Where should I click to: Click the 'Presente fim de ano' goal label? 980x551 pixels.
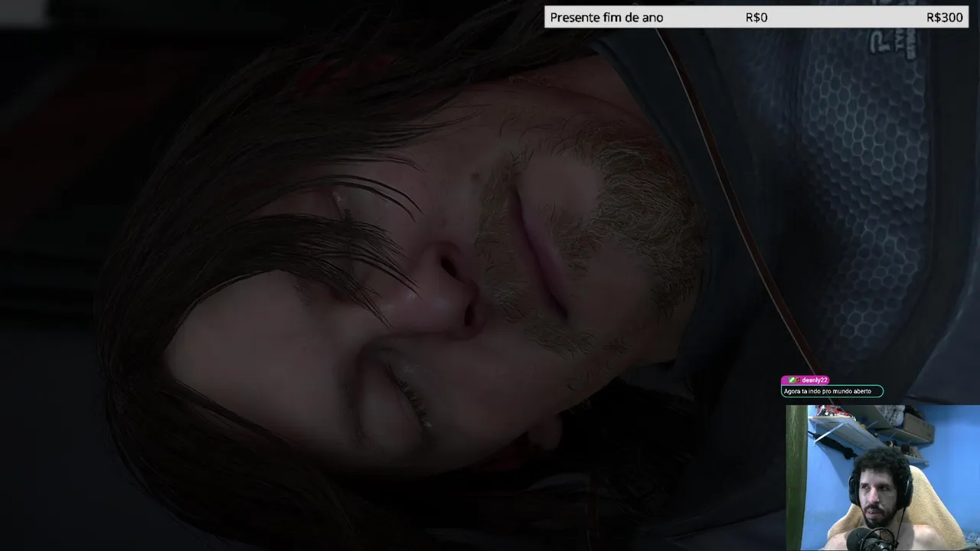[606, 17]
